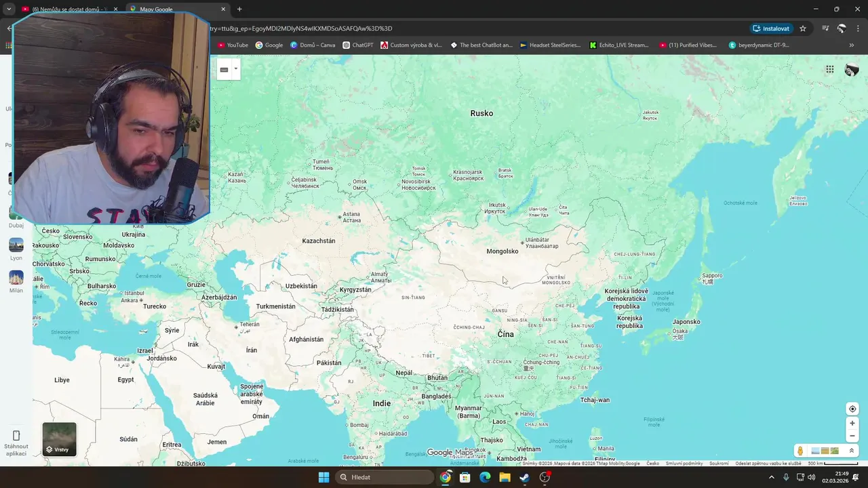Click the Japonsko country label
Screen dimensions: 868x488
[x=686, y=322]
